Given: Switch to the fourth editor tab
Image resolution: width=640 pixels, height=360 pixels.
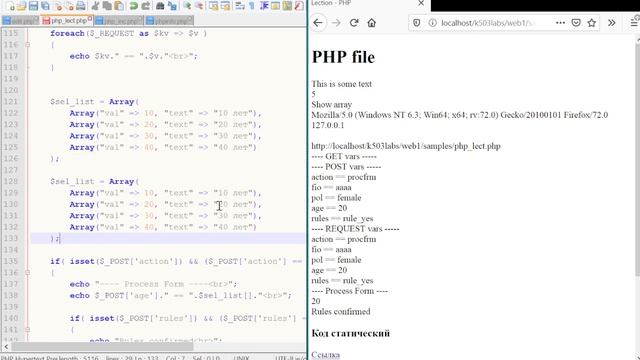Looking at the screenshot, I should (x=169, y=20).
